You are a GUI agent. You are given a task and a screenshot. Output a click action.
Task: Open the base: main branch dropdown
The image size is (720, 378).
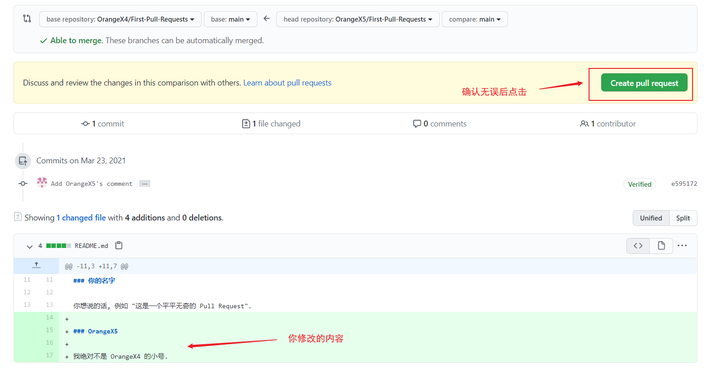tap(231, 19)
